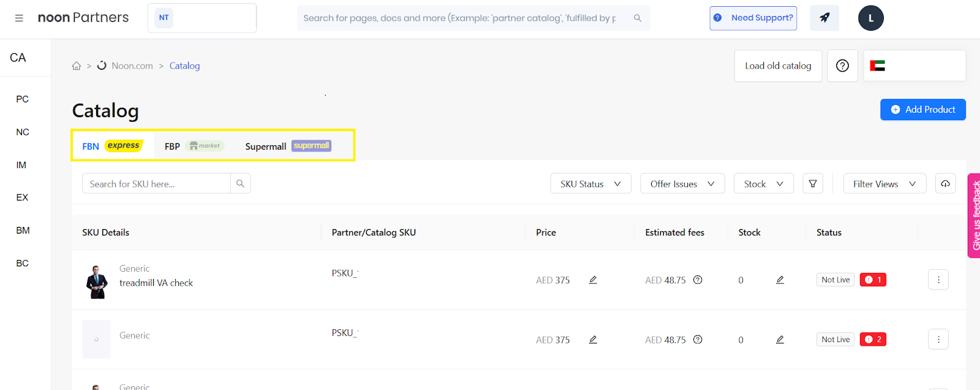The width and height of the screenshot is (980, 390).
Task: Expand the SKU Status dropdown
Action: (x=590, y=183)
